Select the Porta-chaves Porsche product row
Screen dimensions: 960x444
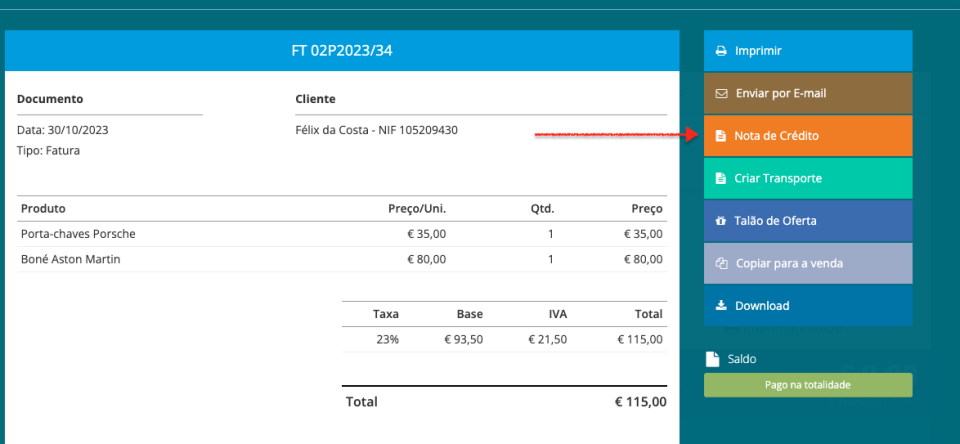coord(78,234)
